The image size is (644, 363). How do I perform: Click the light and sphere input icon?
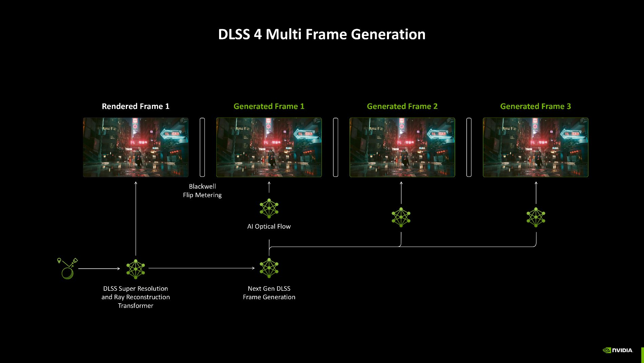(x=67, y=268)
